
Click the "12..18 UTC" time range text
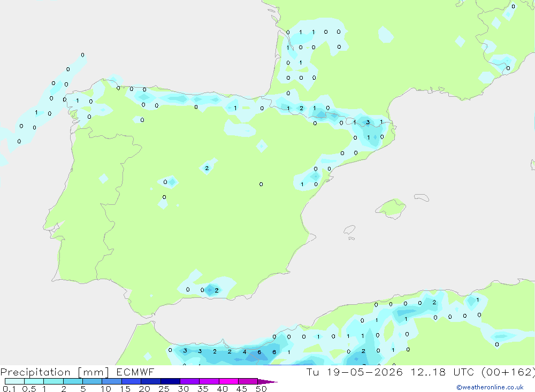pyautogui.click(x=443, y=372)
